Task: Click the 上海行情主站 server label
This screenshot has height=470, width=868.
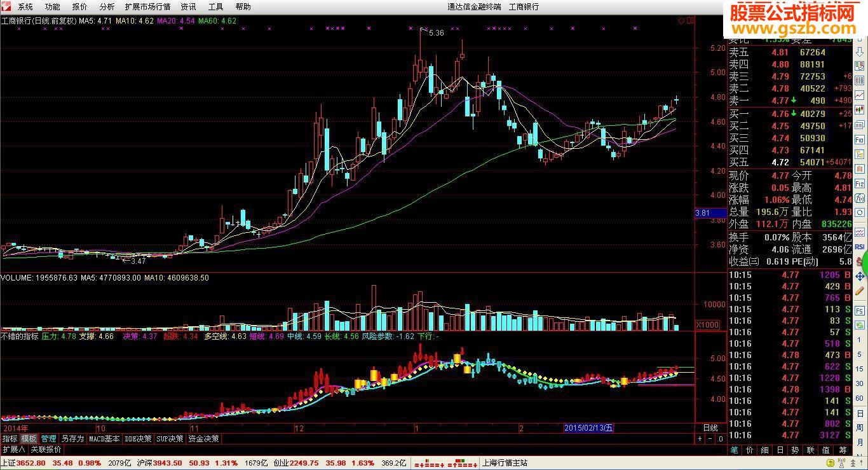Action: [x=505, y=463]
